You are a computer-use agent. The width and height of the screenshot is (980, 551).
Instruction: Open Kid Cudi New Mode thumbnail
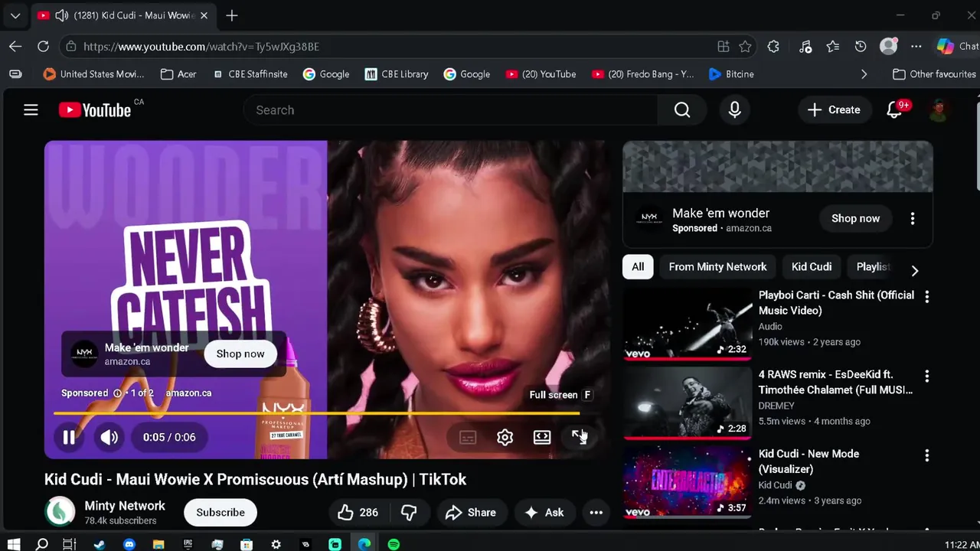688,482
